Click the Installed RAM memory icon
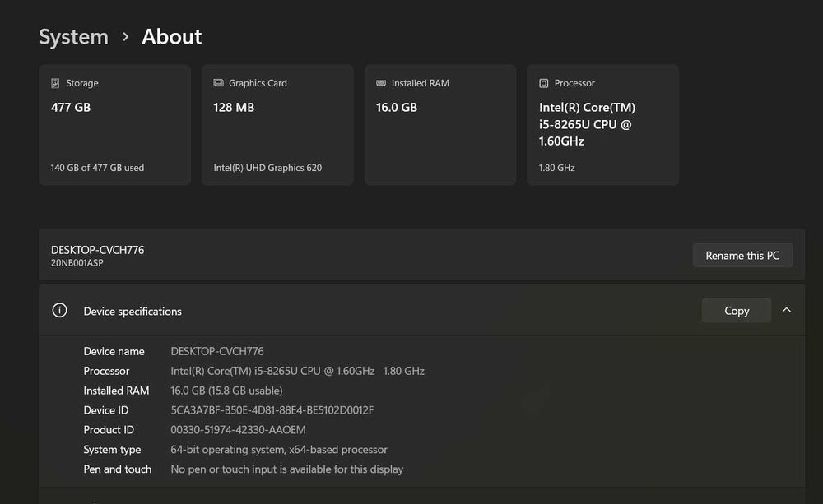Screen dimensions: 823x504 tap(381, 83)
